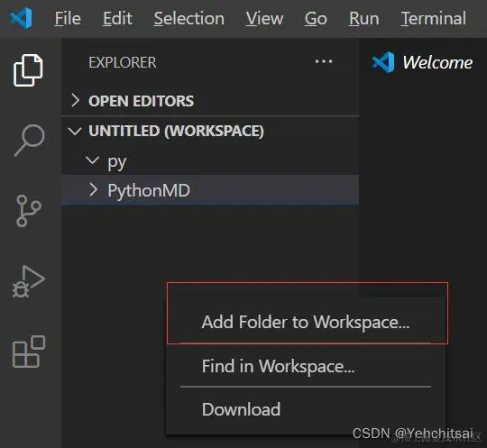The width and height of the screenshot is (487, 448).
Task: Open Explorer's more actions ellipsis
Action: click(324, 61)
